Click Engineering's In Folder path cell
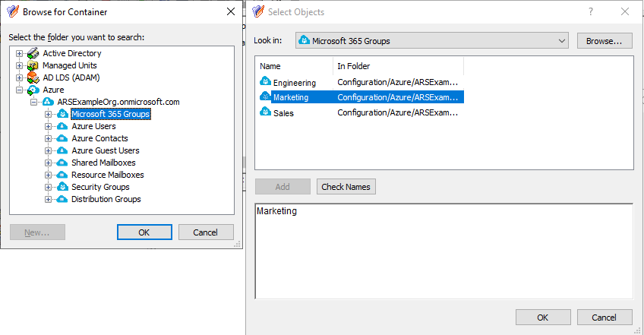644x335 pixels. [398, 82]
